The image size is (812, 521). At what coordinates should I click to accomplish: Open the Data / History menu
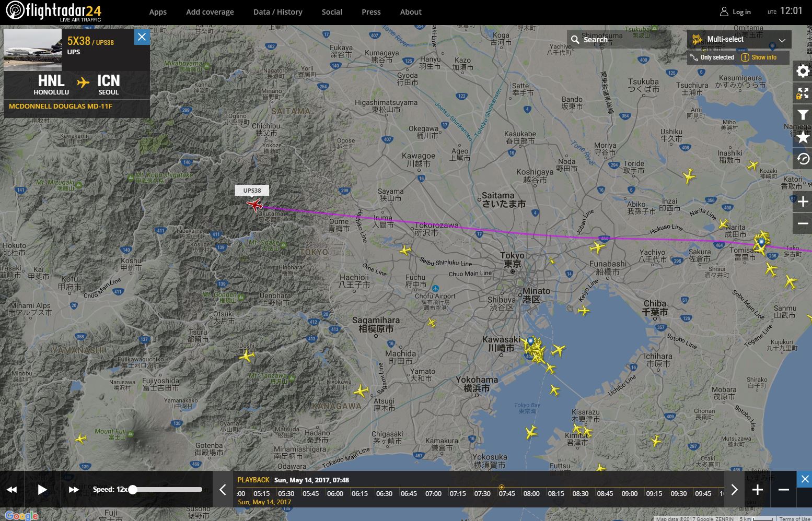[277, 12]
